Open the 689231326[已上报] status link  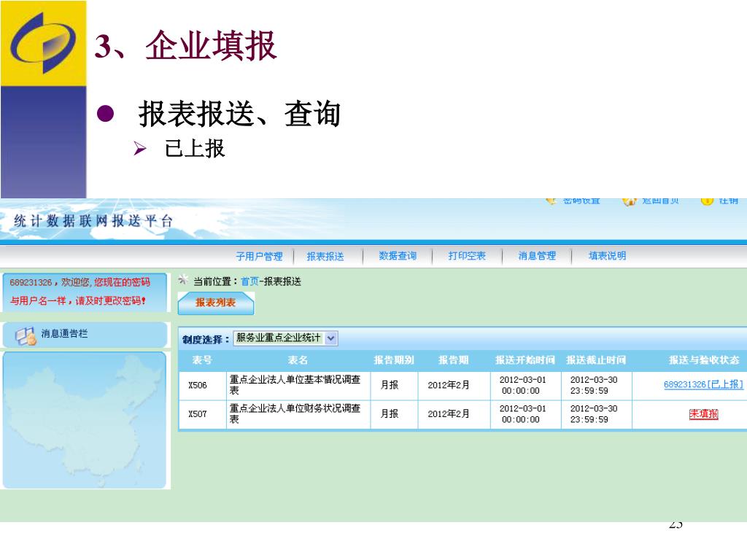[x=703, y=384]
